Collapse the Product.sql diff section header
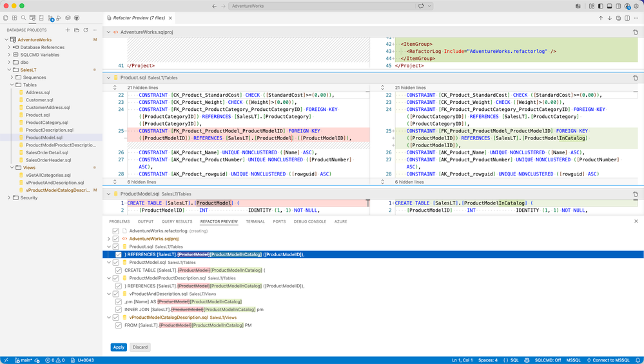 tap(108, 77)
